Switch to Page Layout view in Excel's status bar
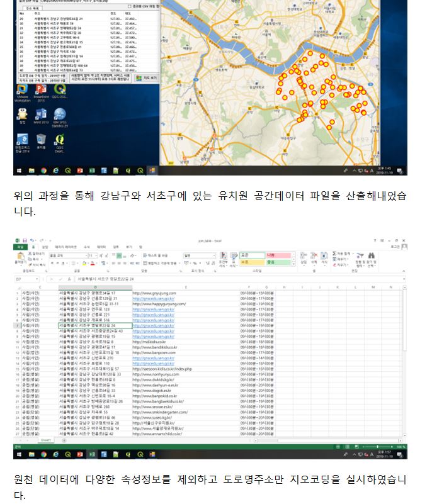Image resolution: width=432 pixels, height=504 pixels. pyautogui.click(x=348, y=447)
